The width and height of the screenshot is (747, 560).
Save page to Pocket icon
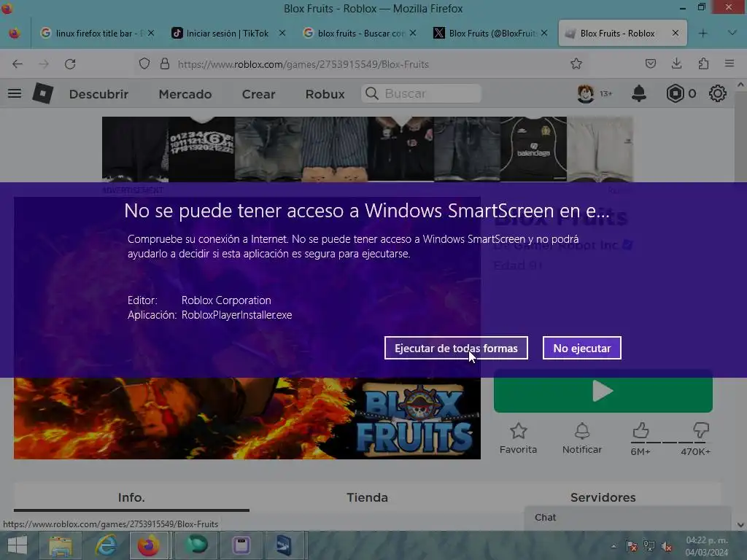pos(650,64)
